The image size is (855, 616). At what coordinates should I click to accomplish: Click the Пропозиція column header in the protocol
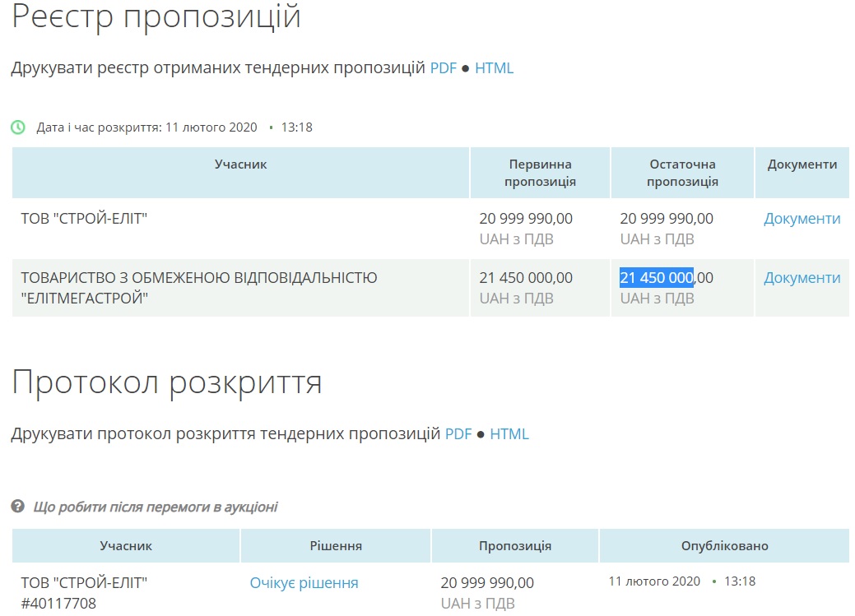pos(515,546)
